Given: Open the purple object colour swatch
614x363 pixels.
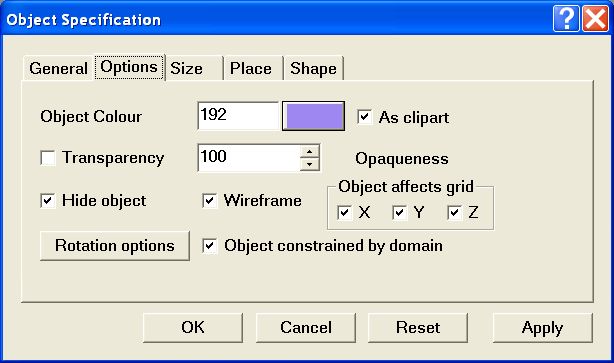Looking at the screenshot, I should [314, 116].
